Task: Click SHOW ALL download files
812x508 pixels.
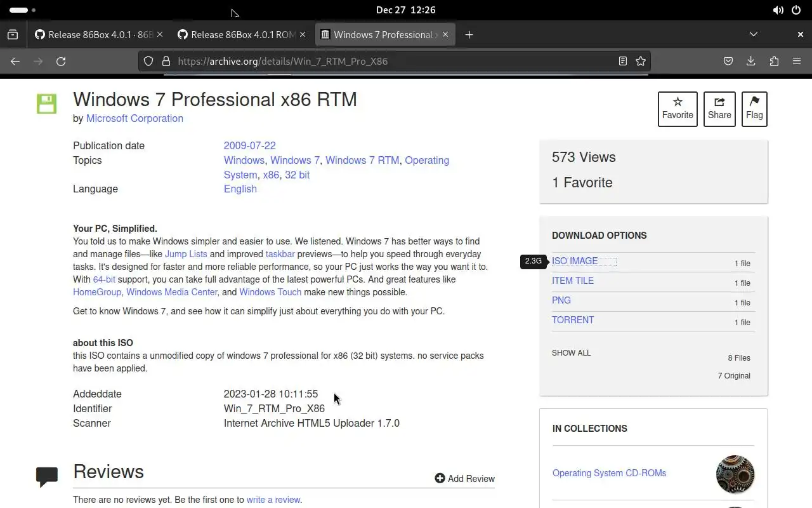Action: coord(572,353)
